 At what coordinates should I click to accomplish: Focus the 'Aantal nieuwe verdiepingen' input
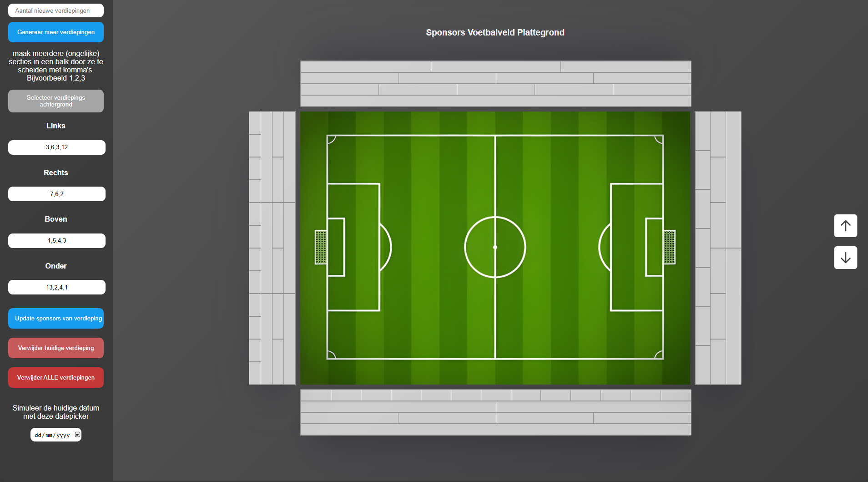56,10
